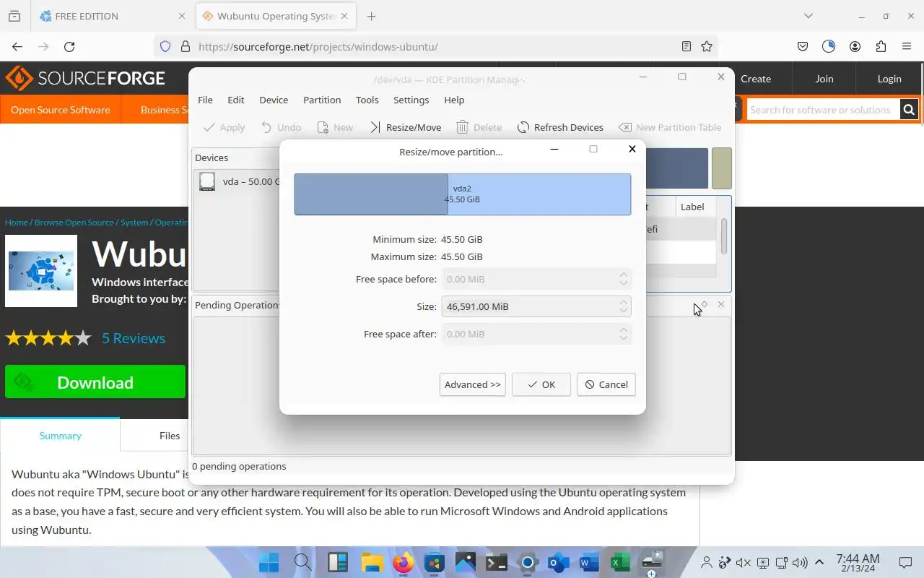
Task: Confirm the resize dialog with OK
Action: 541,384
